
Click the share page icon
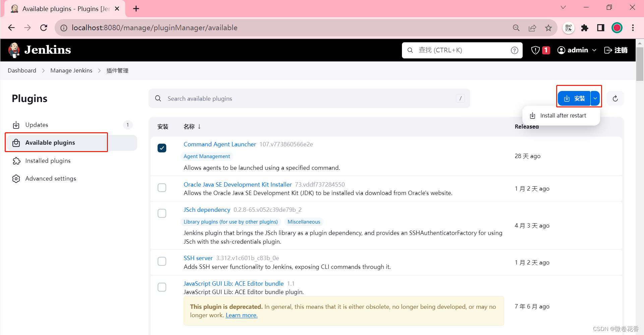point(532,28)
